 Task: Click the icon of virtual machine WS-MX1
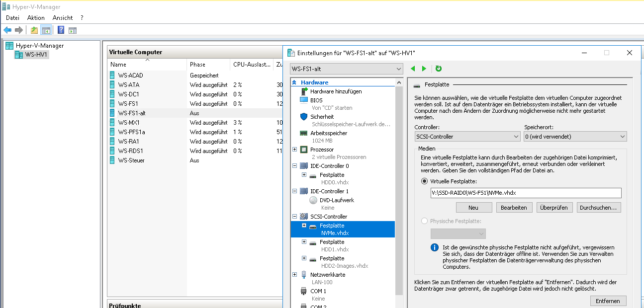tap(113, 123)
